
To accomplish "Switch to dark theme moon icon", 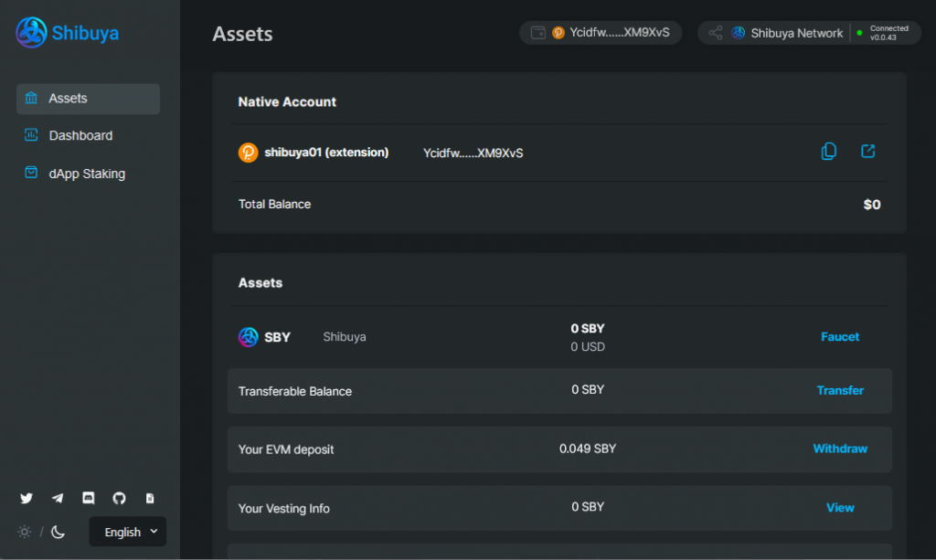I will (x=58, y=532).
